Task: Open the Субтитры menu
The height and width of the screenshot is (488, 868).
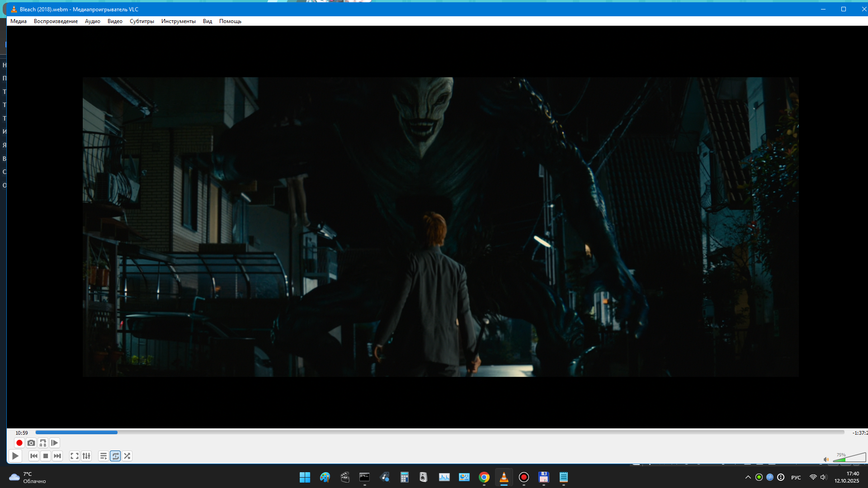Action: point(142,21)
